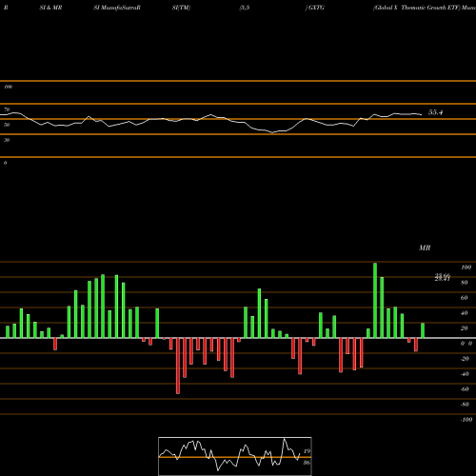The image size is (476, 476).
Task: Click the last green bar in the MR histogram
Action: click(x=423, y=330)
